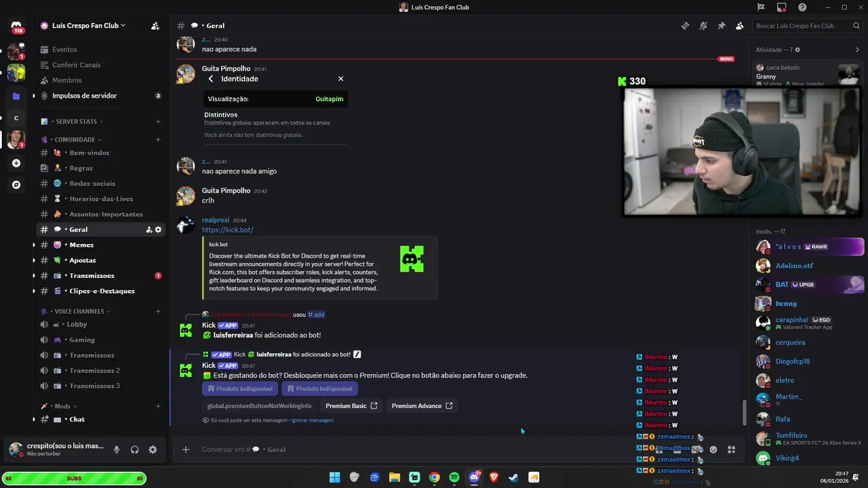Click the Windows Start button
The image size is (868, 488).
click(334, 477)
